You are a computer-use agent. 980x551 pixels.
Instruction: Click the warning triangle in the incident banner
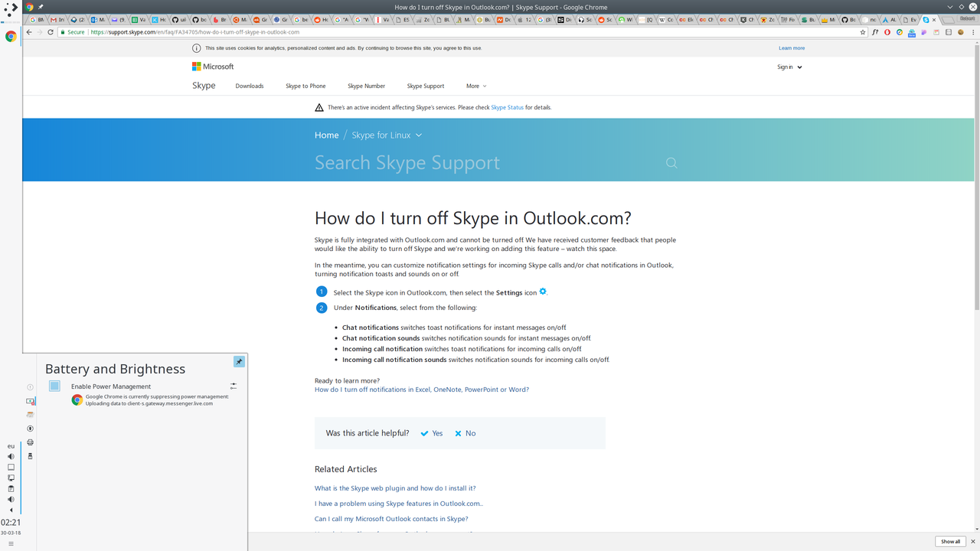[319, 107]
